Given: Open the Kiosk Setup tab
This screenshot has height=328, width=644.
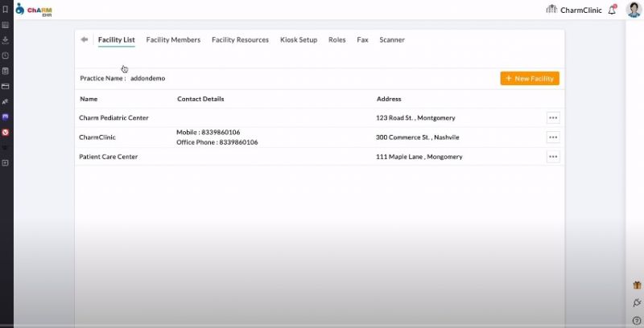Looking at the screenshot, I should coord(299,39).
